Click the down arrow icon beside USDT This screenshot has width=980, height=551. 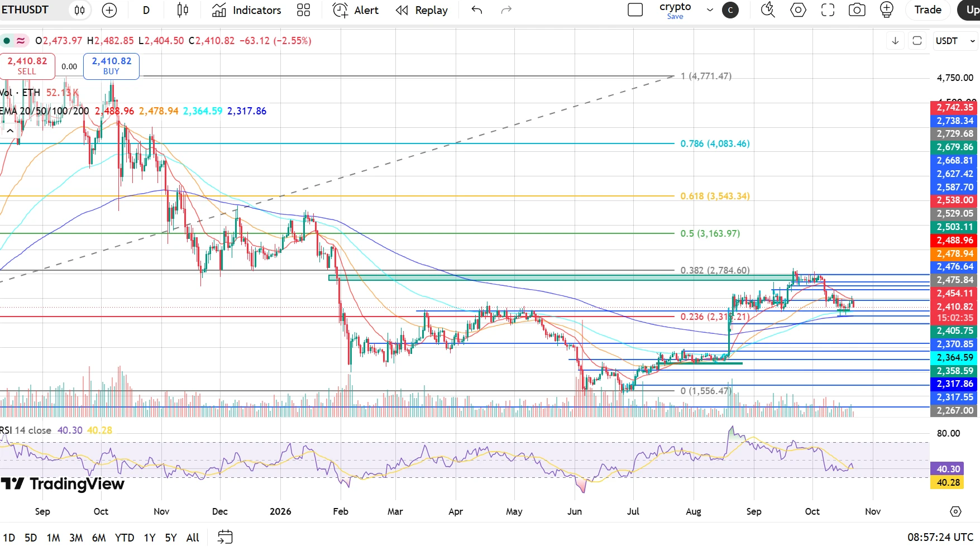coord(895,41)
